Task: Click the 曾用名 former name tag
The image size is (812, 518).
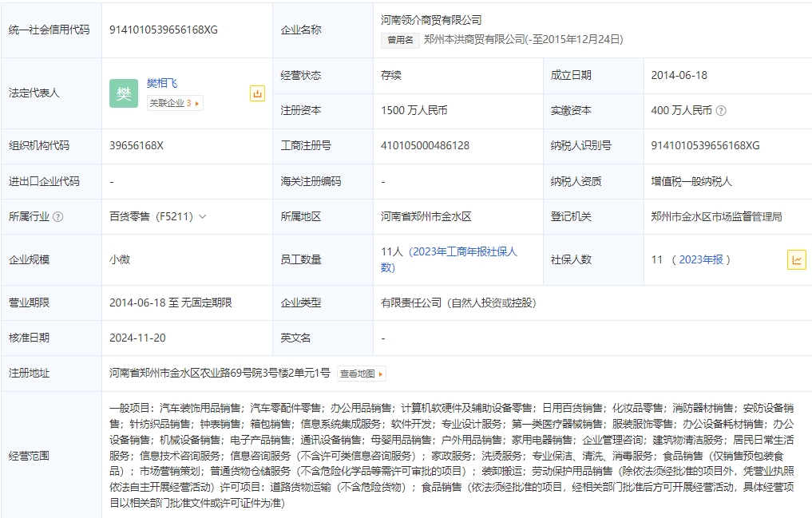Action: pyautogui.click(x=400, y=39)
